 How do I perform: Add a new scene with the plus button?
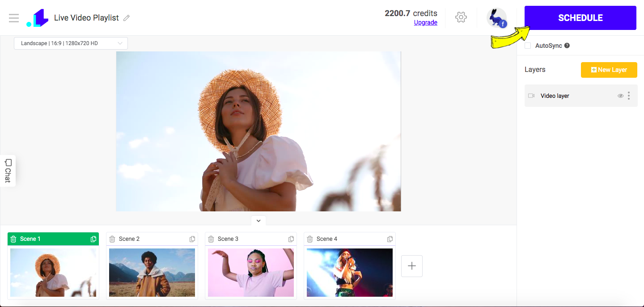(x=411, y=266)
